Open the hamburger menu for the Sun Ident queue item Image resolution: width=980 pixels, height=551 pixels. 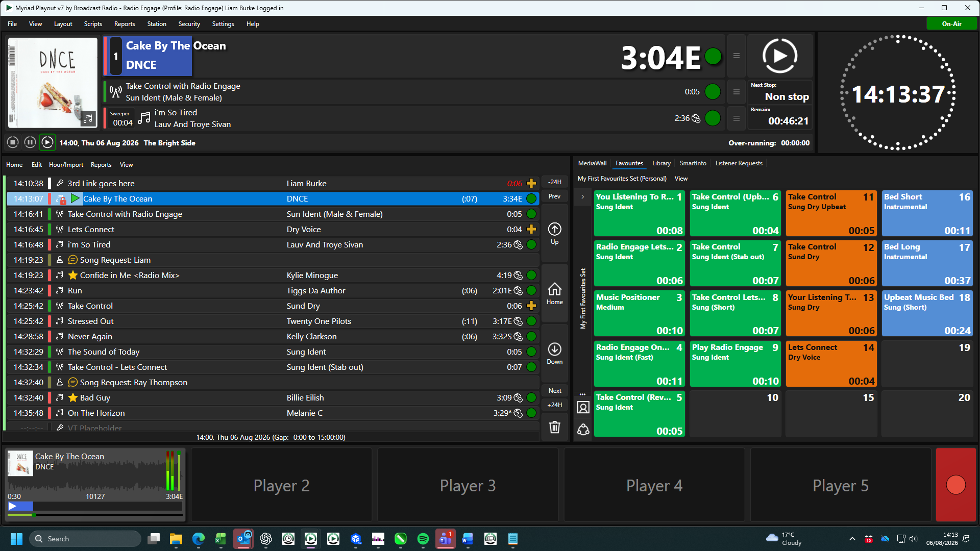coord(736,92)
